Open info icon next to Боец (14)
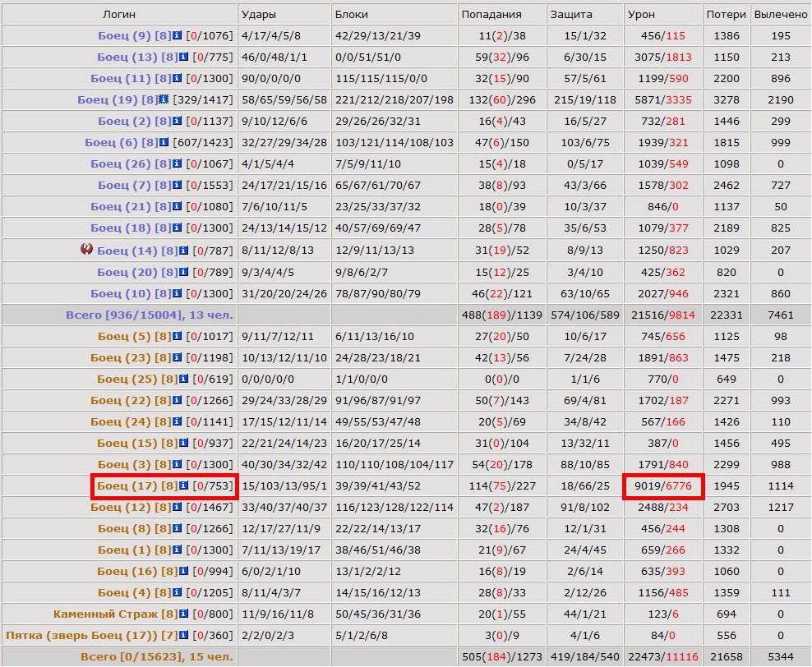The height and width of the screenshot is (667, 812). pyautogui.click(x=184, y=251)
